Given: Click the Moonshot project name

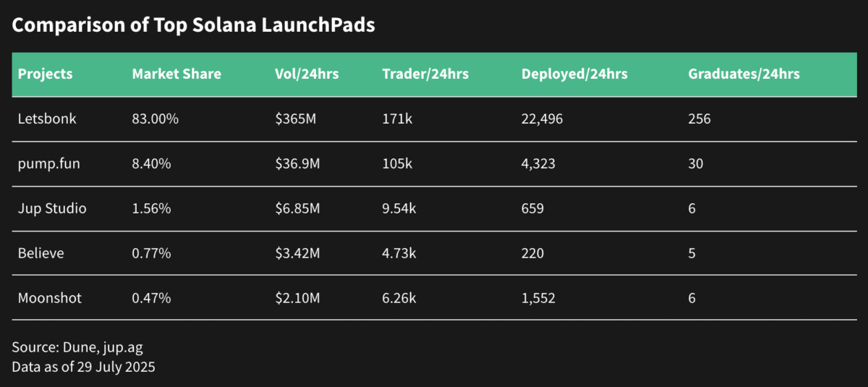Looking at the screenshot, I should point(49,298).
